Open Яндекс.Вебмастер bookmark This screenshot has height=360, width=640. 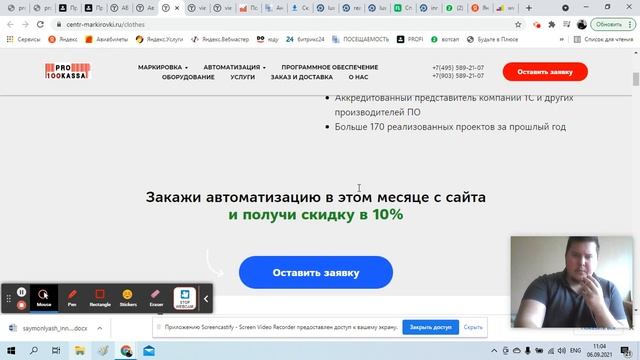click(220, 39)
